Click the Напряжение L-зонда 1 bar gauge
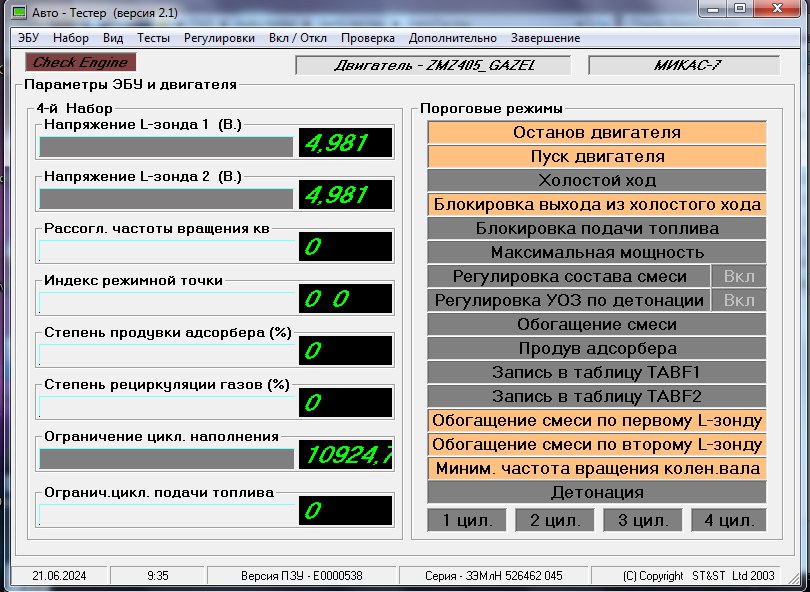This screenshot has width=810, height=592. coord(166,147)
